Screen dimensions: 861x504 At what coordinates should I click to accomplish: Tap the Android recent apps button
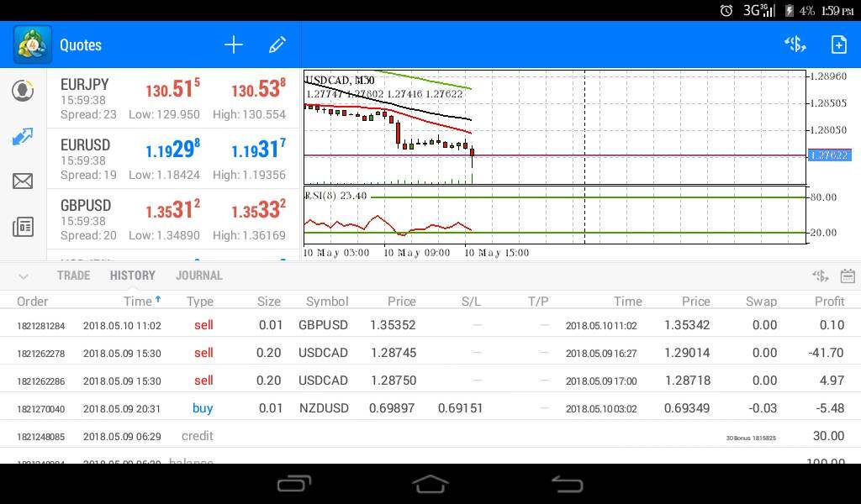coord(294,484)
